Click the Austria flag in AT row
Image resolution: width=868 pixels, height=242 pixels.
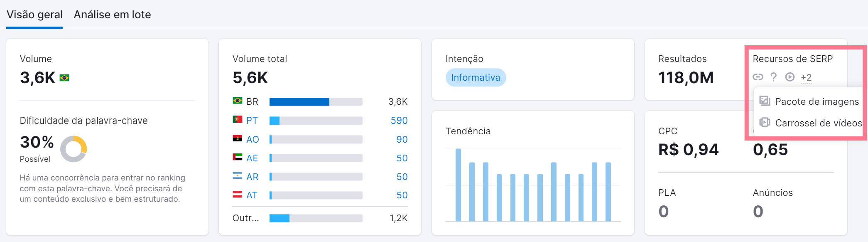[x=238, y=194]
